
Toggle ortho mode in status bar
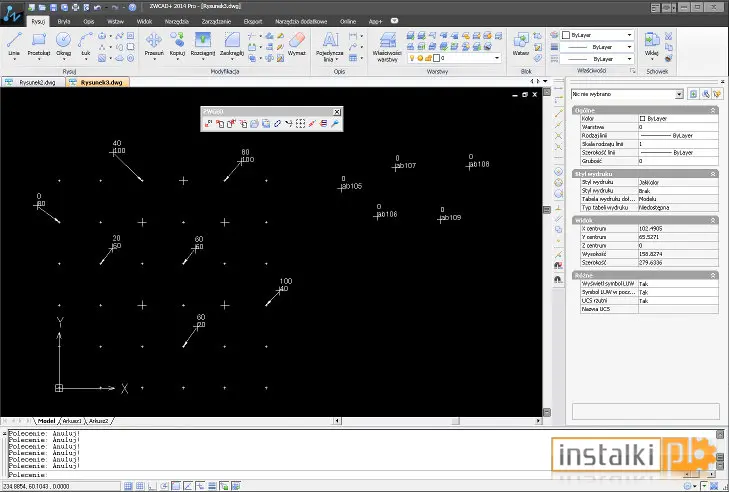[x=152, y=486]
